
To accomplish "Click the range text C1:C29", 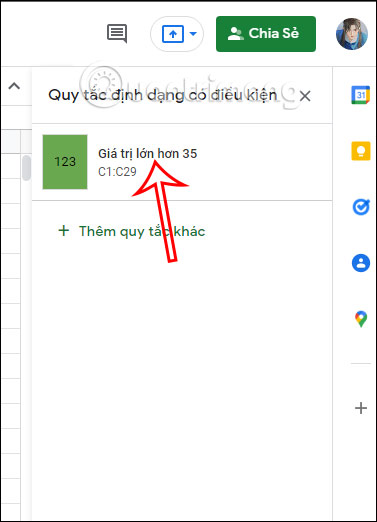I will [117, 172].
